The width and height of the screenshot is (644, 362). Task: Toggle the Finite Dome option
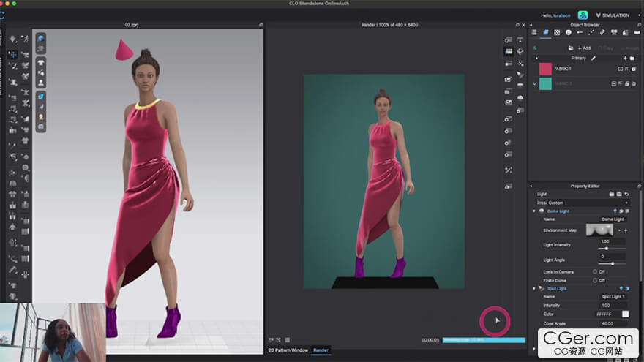pos(595,280)
